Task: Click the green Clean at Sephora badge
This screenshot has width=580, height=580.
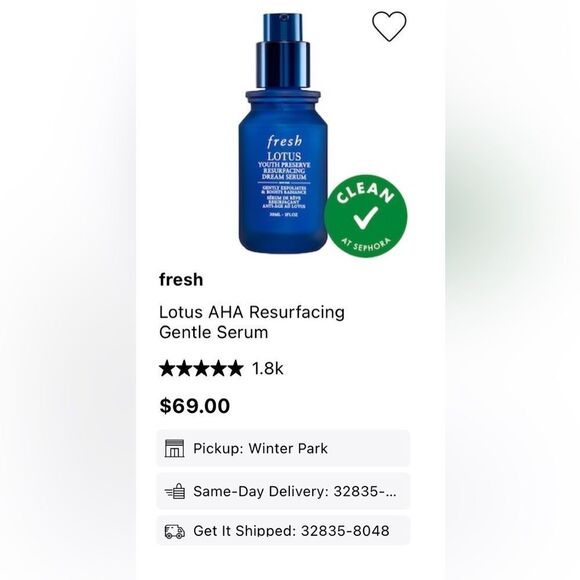Action: 366,216
